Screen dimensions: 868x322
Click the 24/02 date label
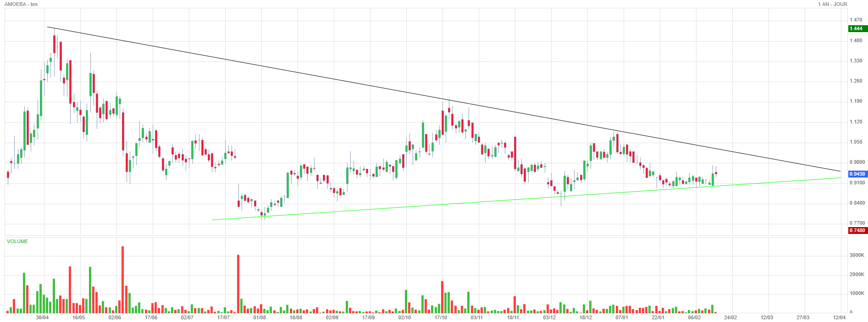click(730, 317)
